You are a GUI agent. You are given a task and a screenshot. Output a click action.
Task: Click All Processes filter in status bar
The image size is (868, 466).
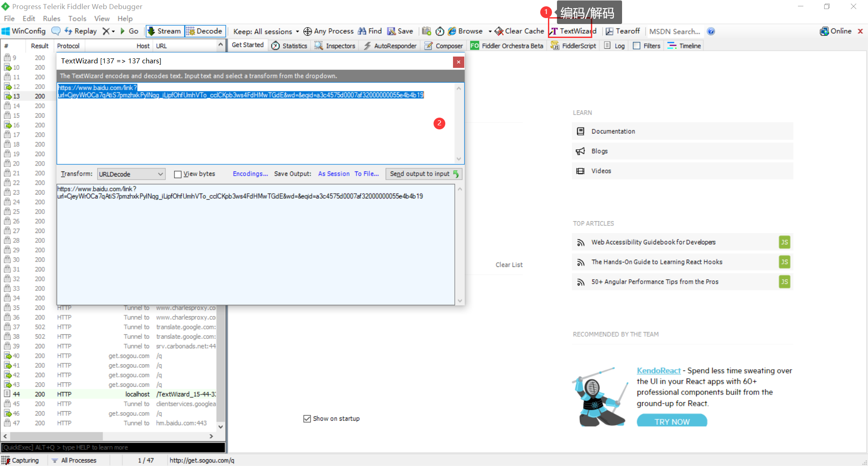click(x=74, y=460)
